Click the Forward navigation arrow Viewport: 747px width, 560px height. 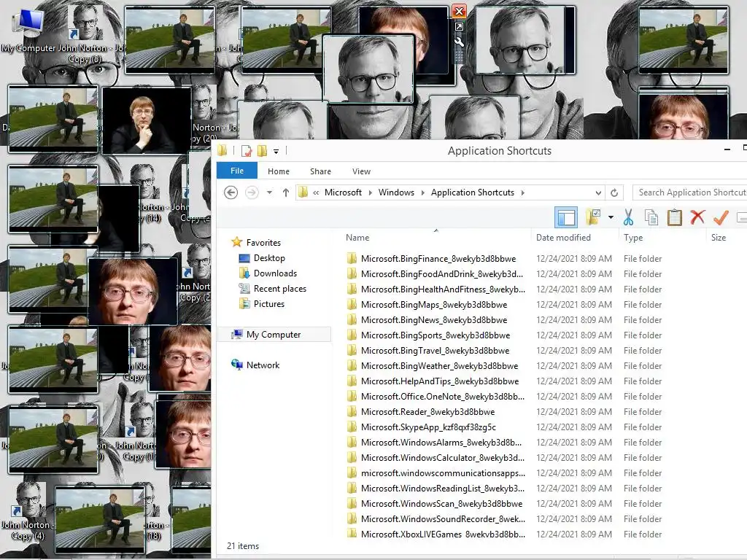click(x=252, y=192)
